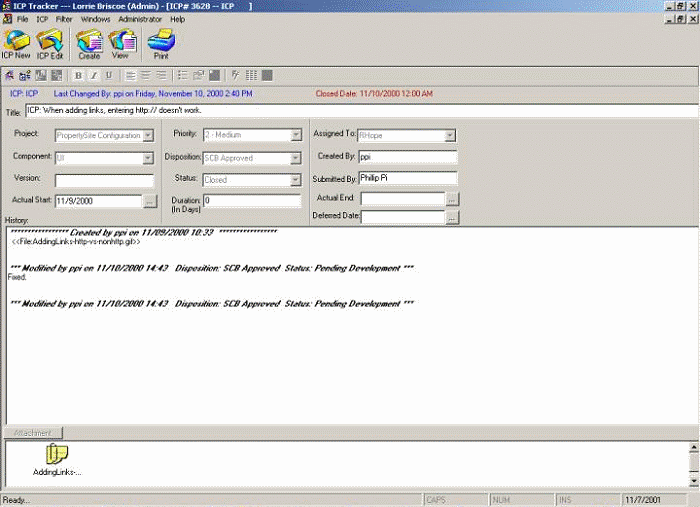Click the Deferred Date picker button
The image size is (700, 507).
pos(452,217)
